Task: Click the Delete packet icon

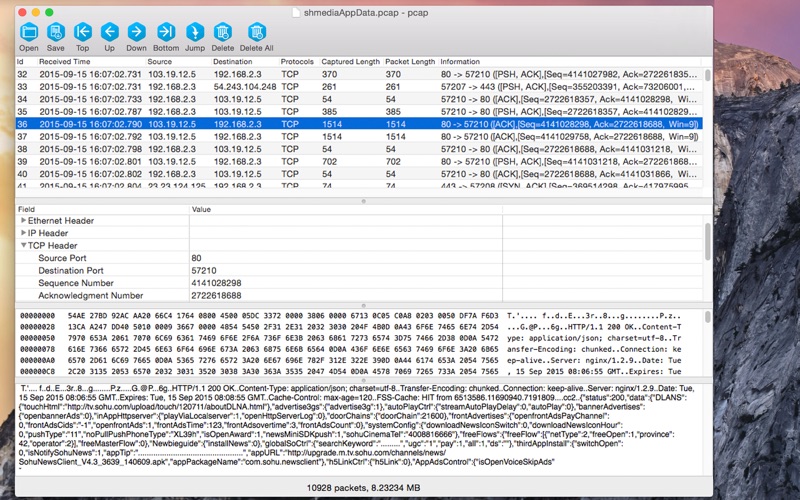Action: click(222, 32)
